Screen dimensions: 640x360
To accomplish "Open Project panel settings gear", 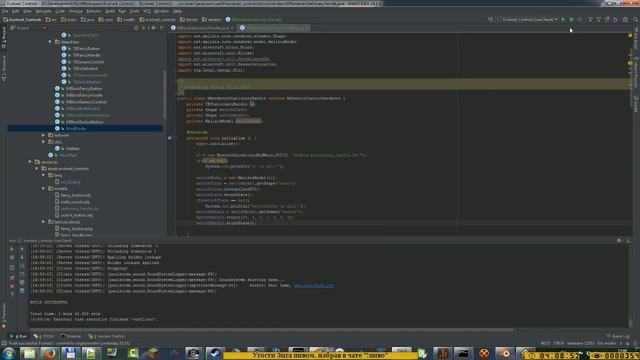I will tap(153, 28).
